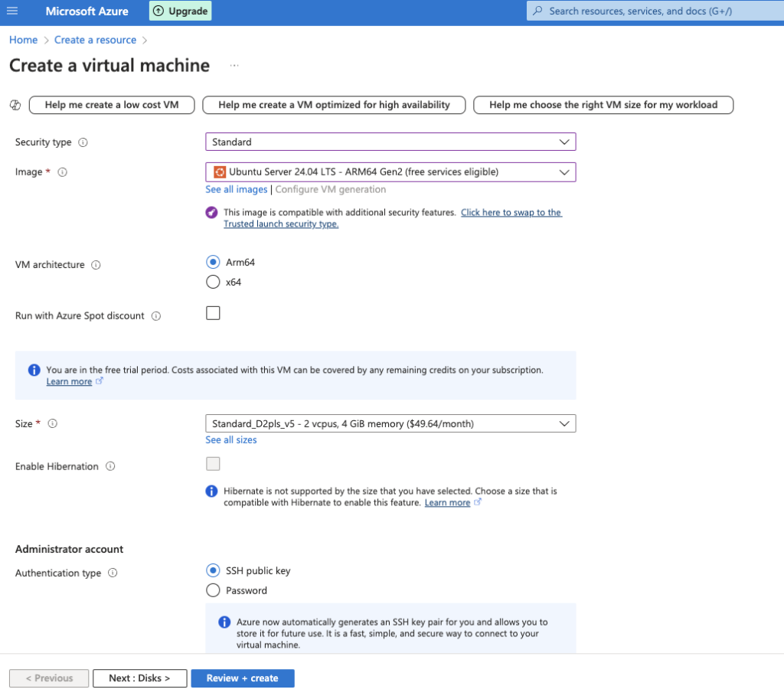The width and height of the screenshot is (784, 699).
Task: Open the ellipsis next to page title
Action: [x=234, y=66]
